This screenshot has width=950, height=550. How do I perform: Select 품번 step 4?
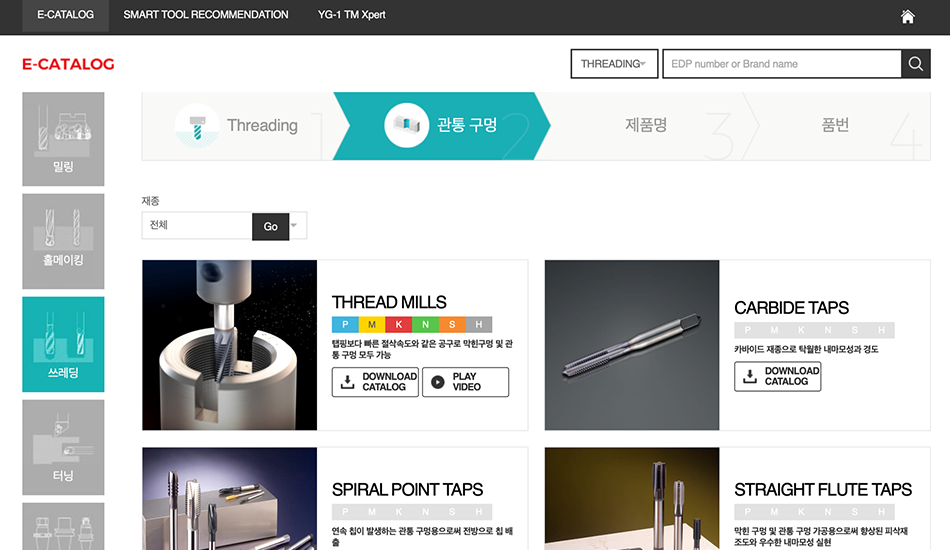[x=835, y=125]
